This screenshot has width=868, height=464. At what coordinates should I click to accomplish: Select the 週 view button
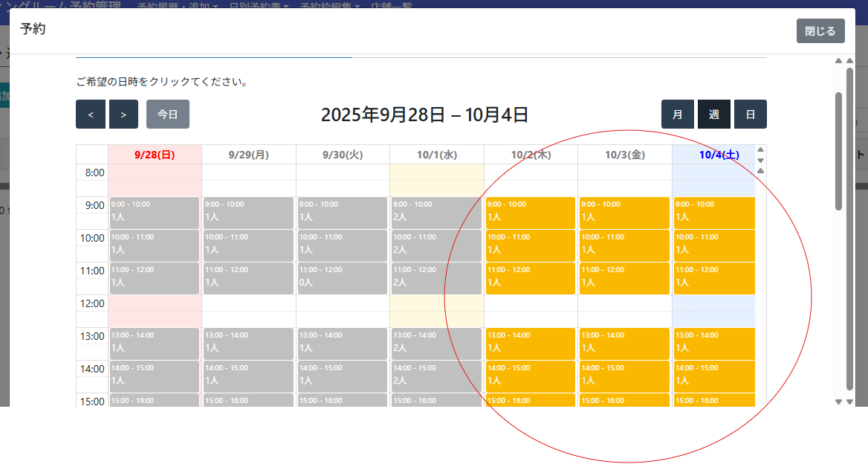point(713,115)
